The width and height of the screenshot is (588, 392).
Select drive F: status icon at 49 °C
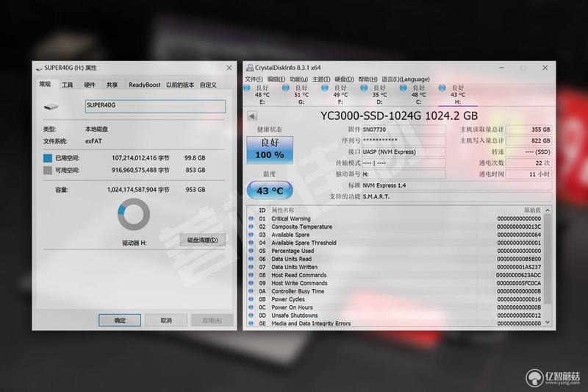click(x=325, y=88)
